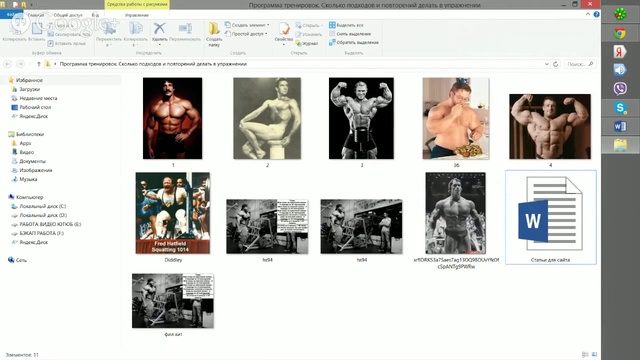Click Снять выделение in the ribbon
This screenshot has width=640, height=360.
click(x=350, y=34)
